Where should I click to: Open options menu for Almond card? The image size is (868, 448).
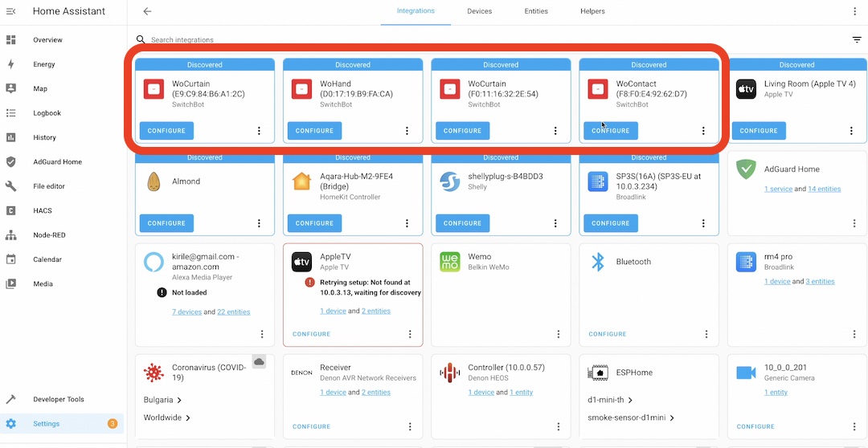pos(259,223)
